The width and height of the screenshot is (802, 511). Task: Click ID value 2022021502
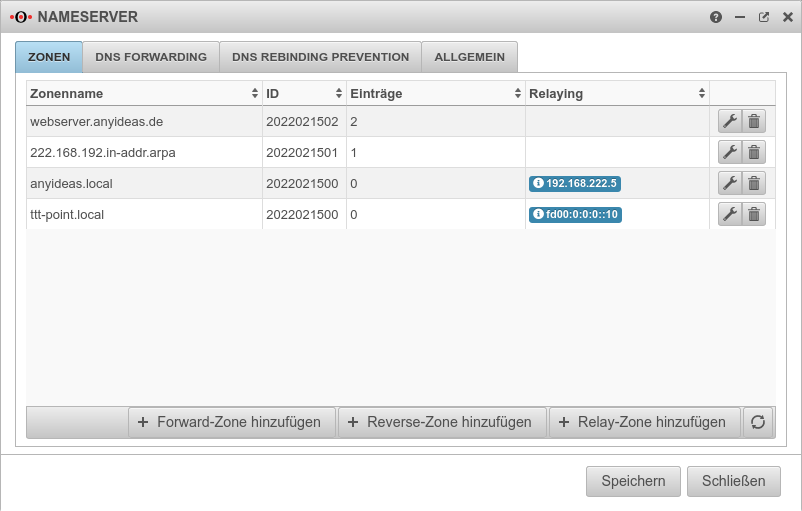[302, 122]
